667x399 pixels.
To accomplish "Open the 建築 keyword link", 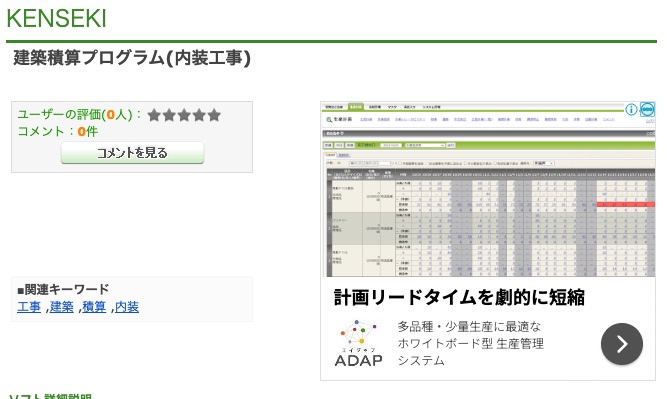I will [x=62, y=307].
